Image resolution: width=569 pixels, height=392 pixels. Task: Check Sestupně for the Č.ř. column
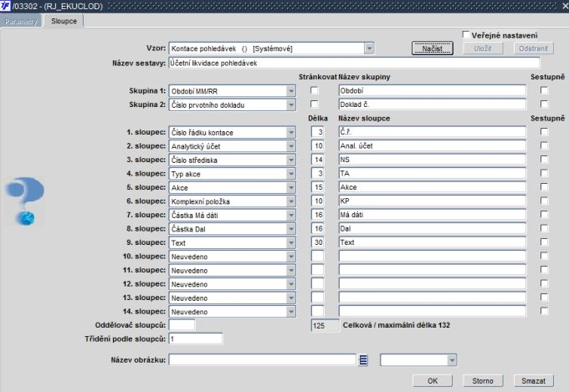click(x=544, y=131)
